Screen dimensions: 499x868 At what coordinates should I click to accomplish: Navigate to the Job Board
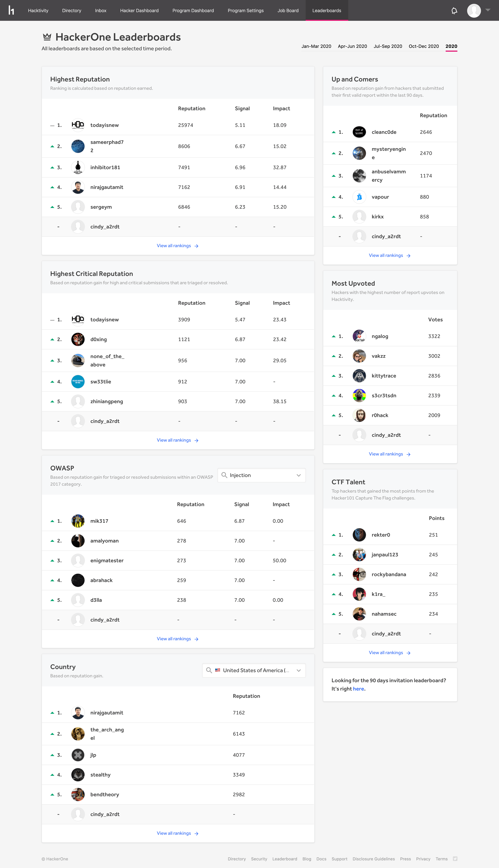coord(288,10)
